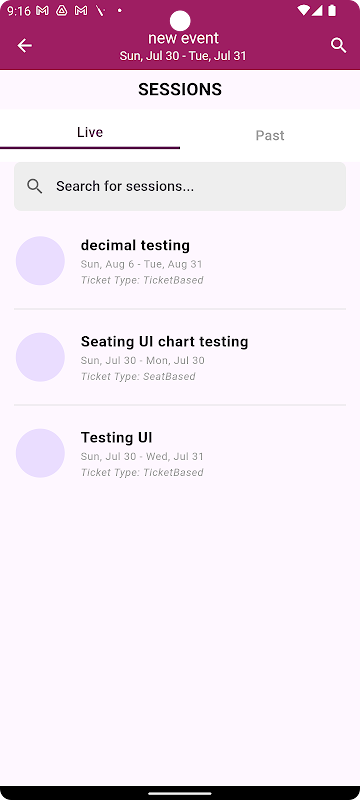The height and width of the screenshot is (800, 360).
Task: Tap the Sun, Aug 6 - Tue, Aug 31 date
Action: [141, 264]
